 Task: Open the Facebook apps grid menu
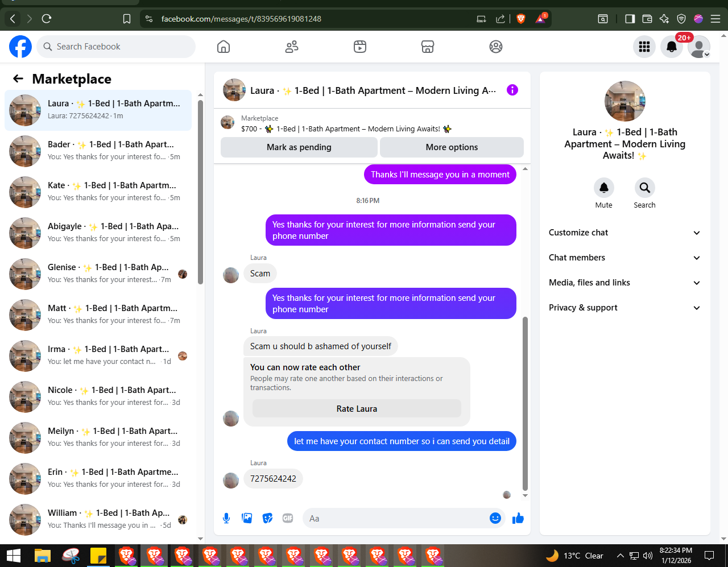644,47
